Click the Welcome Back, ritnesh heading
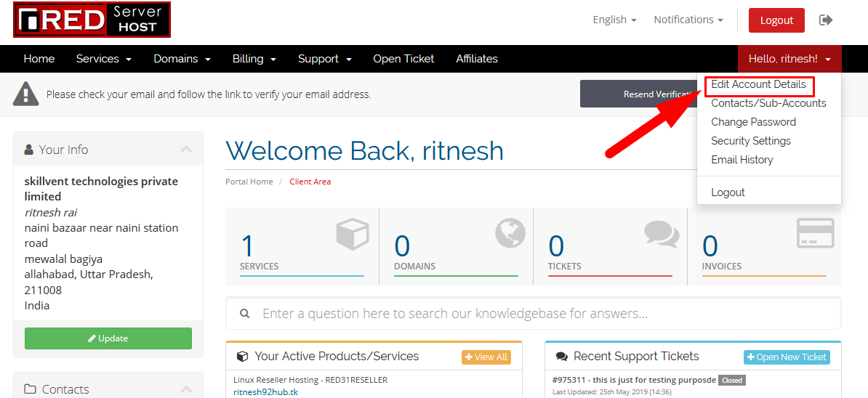868x398 pixels. click(365, 150)
